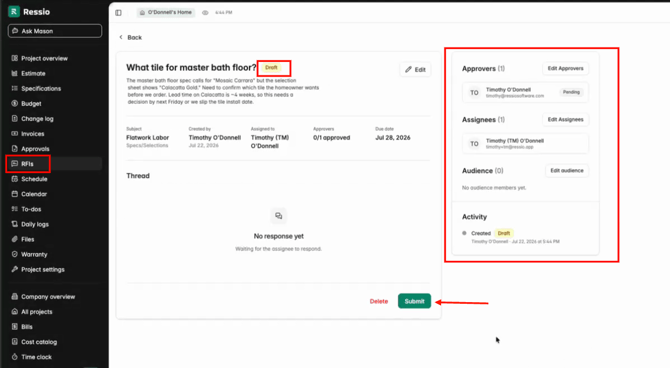Open the Invoices sidebar icon
Viewport: 670px width, 368px height.
(x=15, y=134)
